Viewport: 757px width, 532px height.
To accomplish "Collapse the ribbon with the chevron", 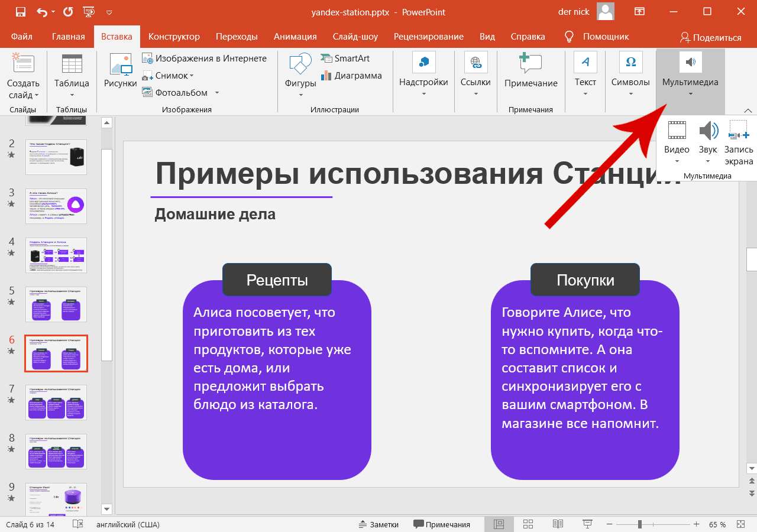I will 748,110.
